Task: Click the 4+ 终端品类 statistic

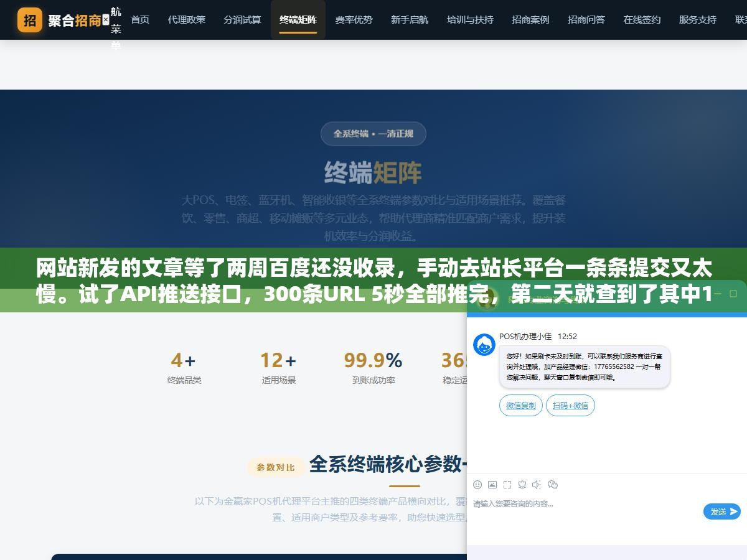Action: (x=184, y=367)
